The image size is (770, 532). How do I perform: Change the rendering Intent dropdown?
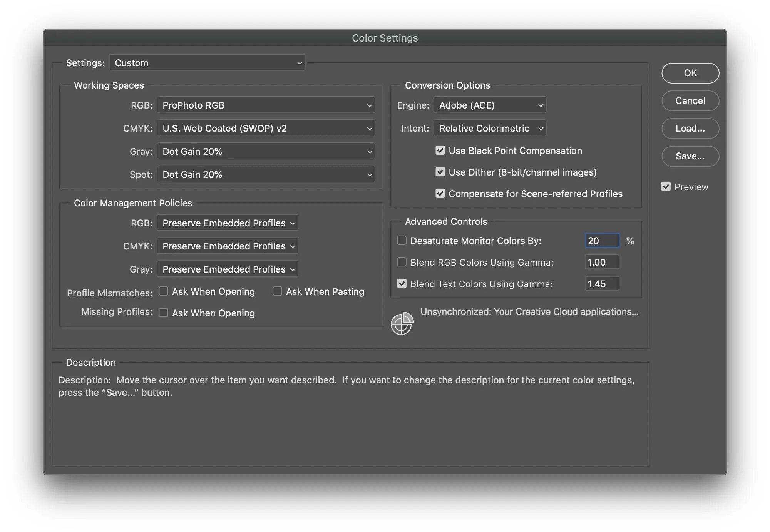pyautogui.click(x=490, y=128)
